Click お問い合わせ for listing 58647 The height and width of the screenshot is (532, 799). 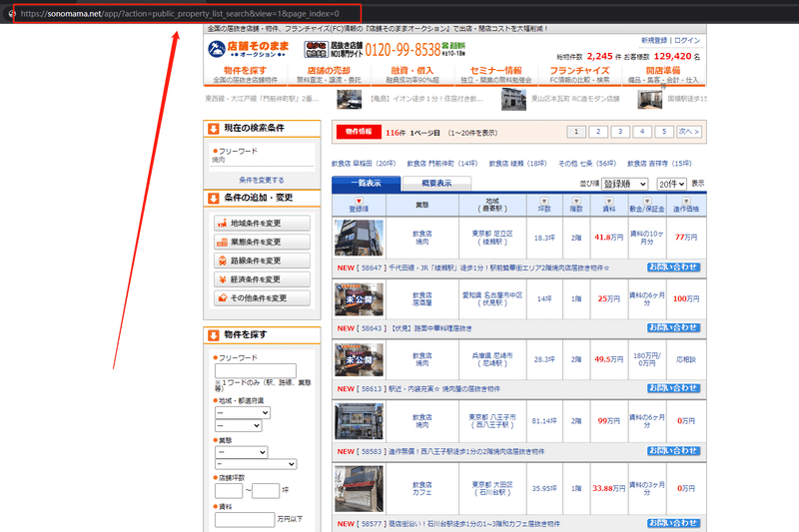click(673, 267)
